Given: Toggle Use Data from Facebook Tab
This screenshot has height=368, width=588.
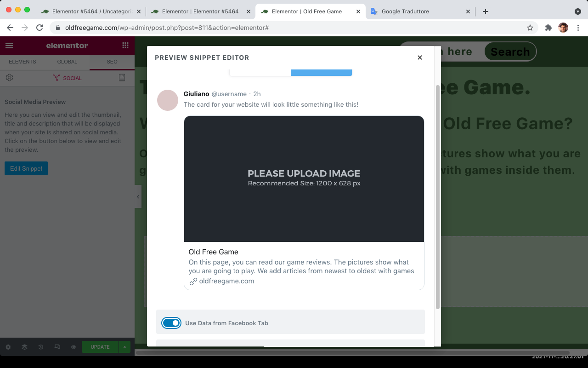Looking at the screenshot, I should tap(171, 323).
